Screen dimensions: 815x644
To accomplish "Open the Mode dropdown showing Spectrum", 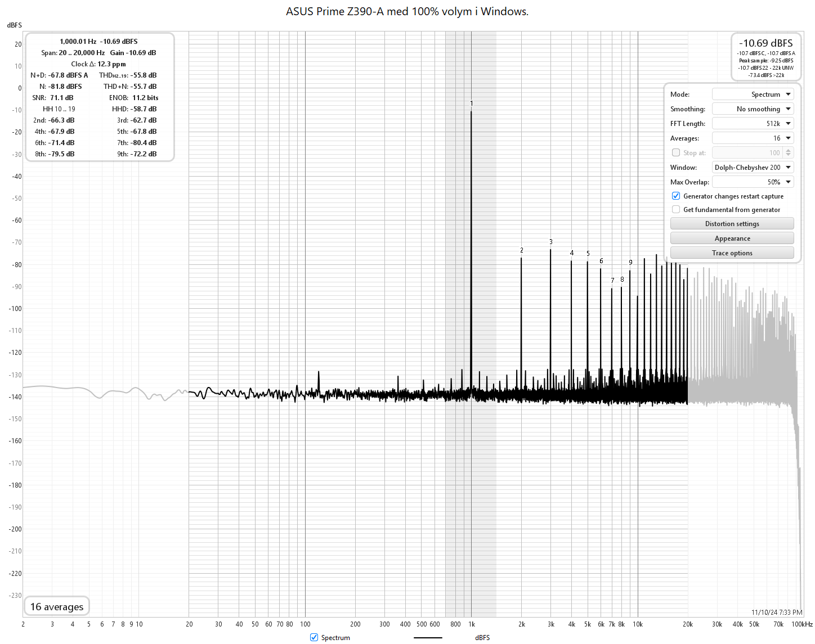I will coord(753,94).
